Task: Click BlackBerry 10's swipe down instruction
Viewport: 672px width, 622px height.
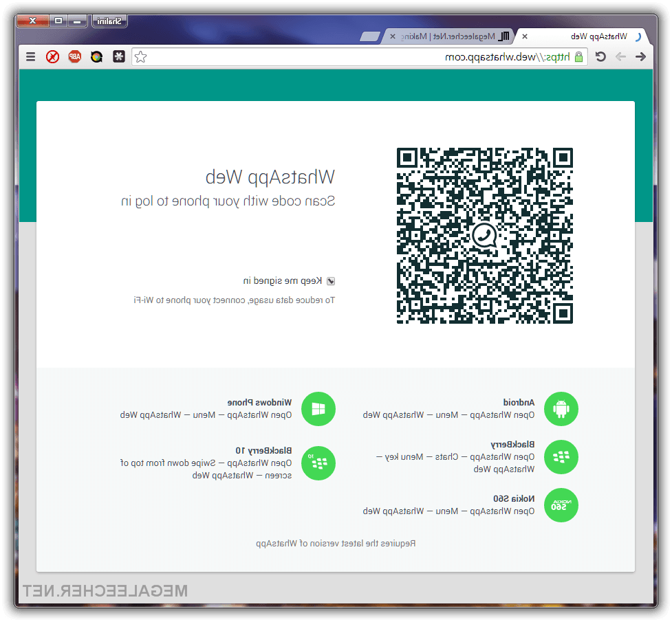Action: tap(206, 469)
